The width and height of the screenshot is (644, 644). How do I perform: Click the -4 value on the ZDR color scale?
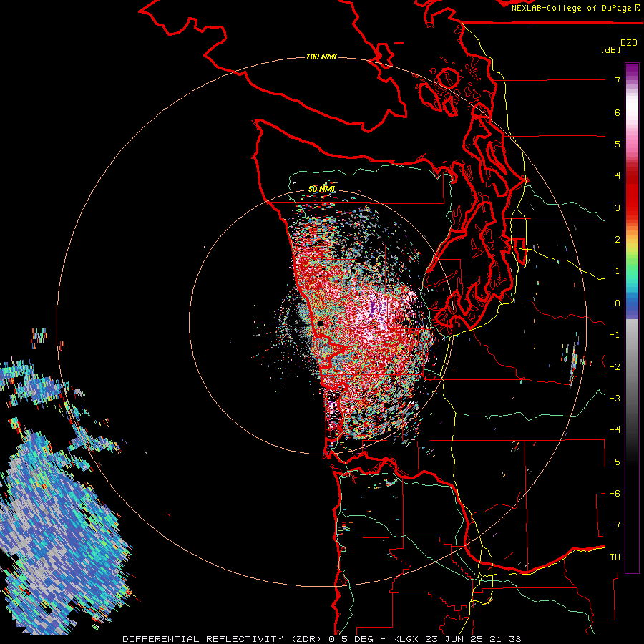(x=615, y=430)
